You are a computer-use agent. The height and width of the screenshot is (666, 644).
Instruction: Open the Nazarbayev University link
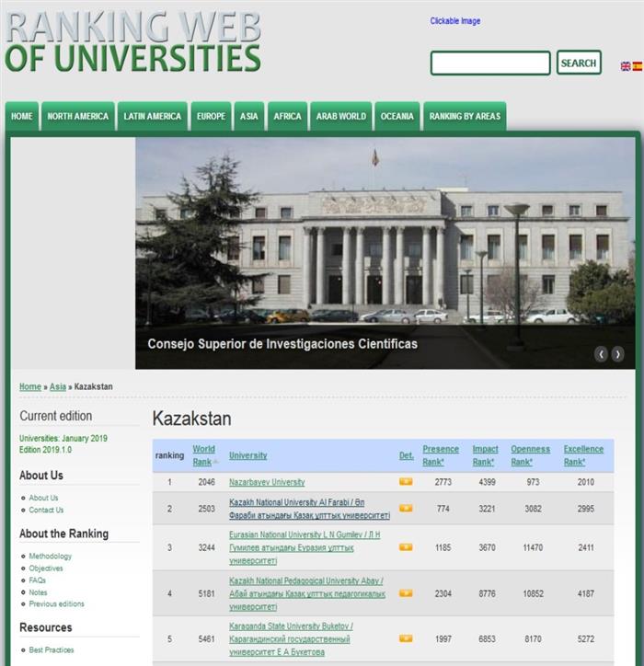[267, 482]
